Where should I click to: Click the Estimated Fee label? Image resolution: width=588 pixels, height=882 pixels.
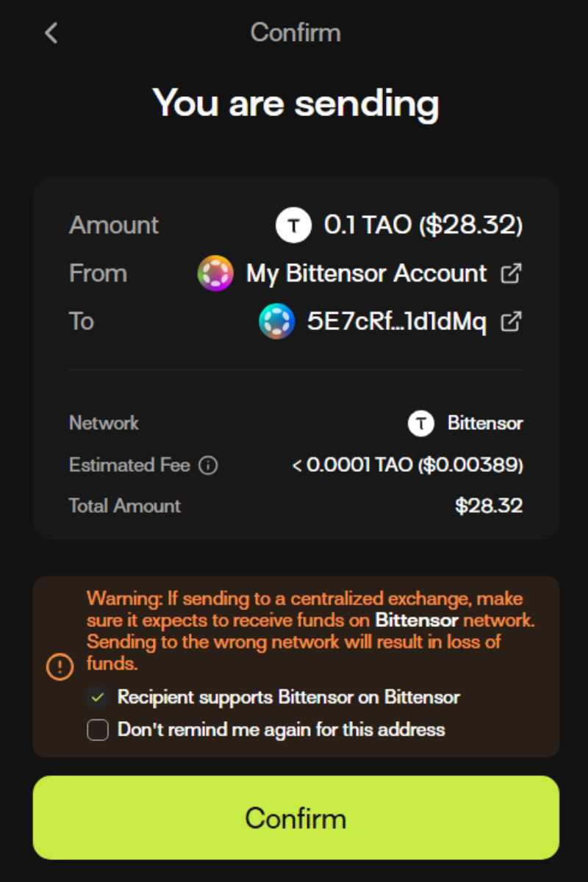click(129, 465)
